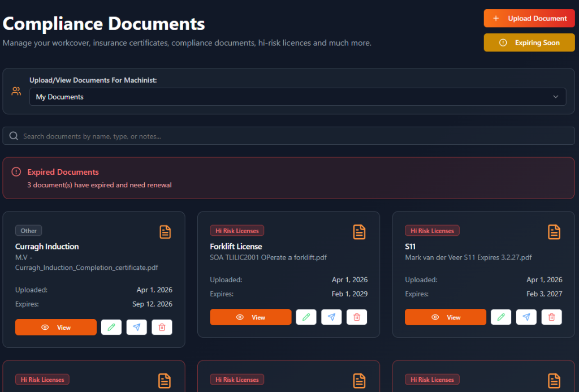Click the Upload Document button
579x392 pixels.
(x=529, y=18)
